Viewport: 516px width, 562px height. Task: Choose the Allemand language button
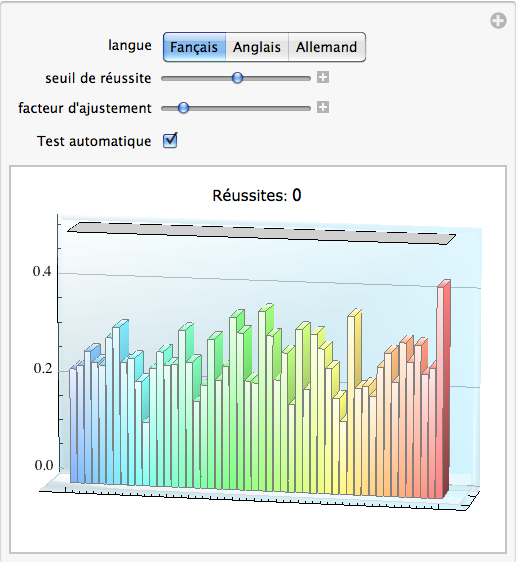coord(327,47)
